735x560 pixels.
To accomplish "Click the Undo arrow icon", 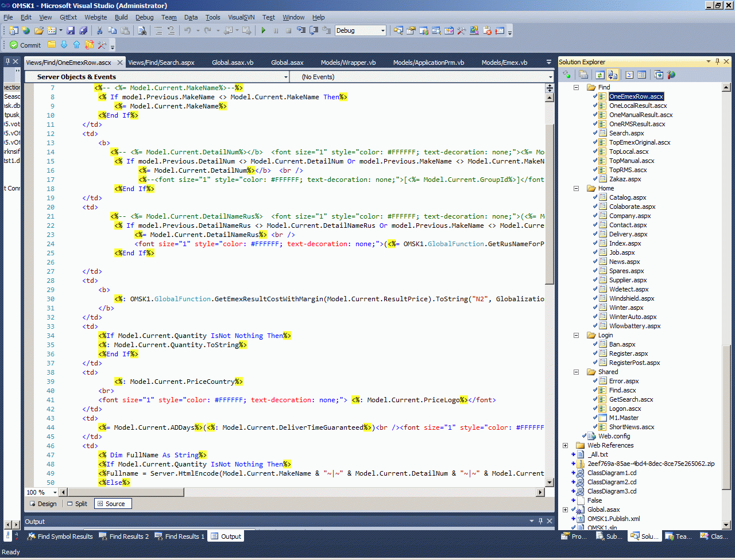I will click(x=188, y=30).
